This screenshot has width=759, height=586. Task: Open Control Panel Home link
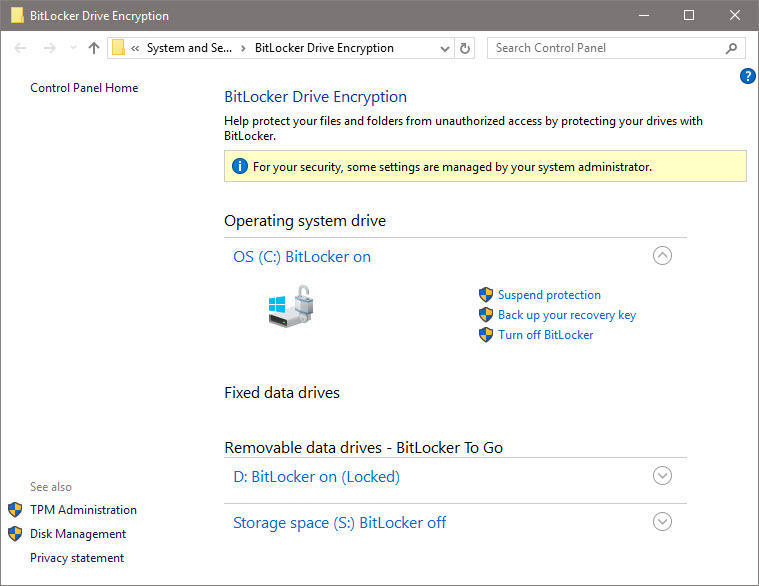(84, 88)
